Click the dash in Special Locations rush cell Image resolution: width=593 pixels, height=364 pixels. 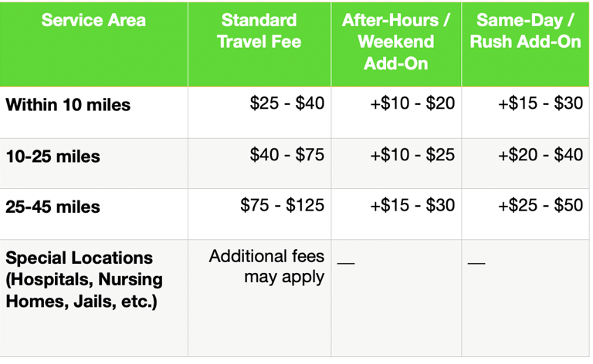coord(476,263)
